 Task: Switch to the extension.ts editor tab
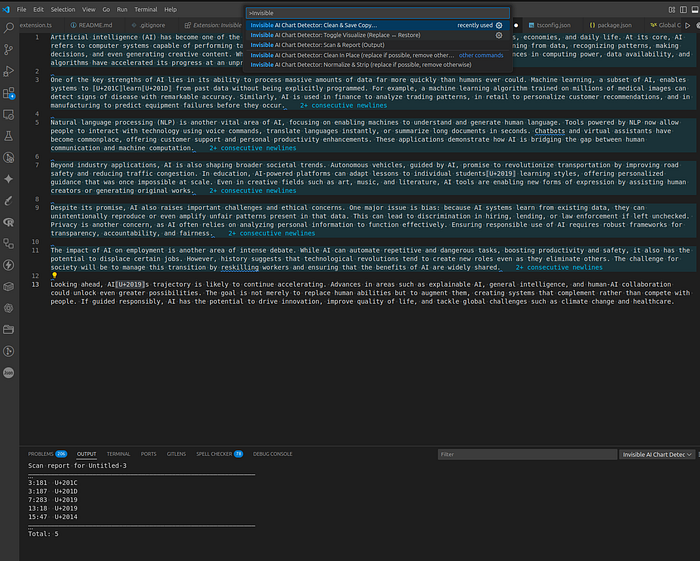click(36, 25)
